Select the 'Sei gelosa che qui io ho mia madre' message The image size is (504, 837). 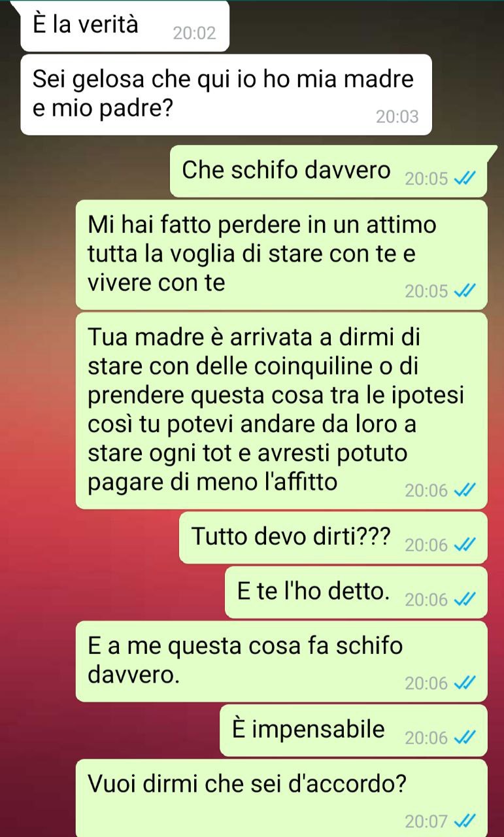click(x=226, y=95)
